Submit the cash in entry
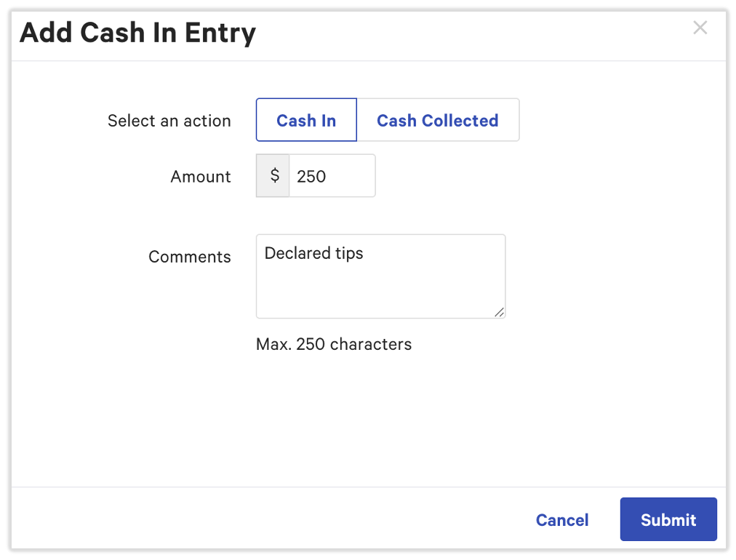 pyautogui.click(x=668, y=520)
